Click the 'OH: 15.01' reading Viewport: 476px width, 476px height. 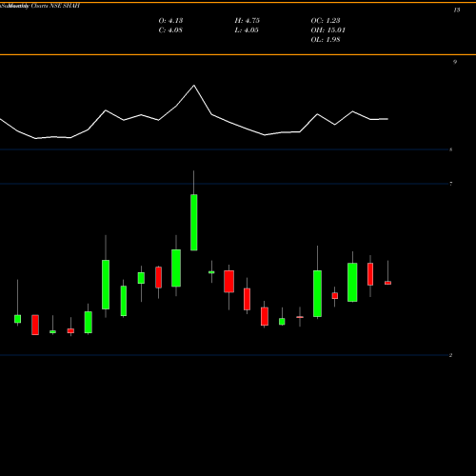point(328,30)
